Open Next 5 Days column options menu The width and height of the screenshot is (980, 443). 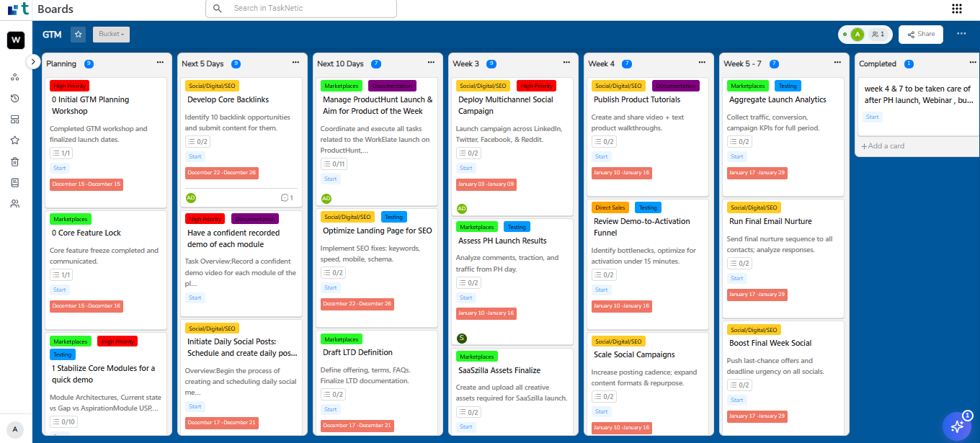coord(296,63)
